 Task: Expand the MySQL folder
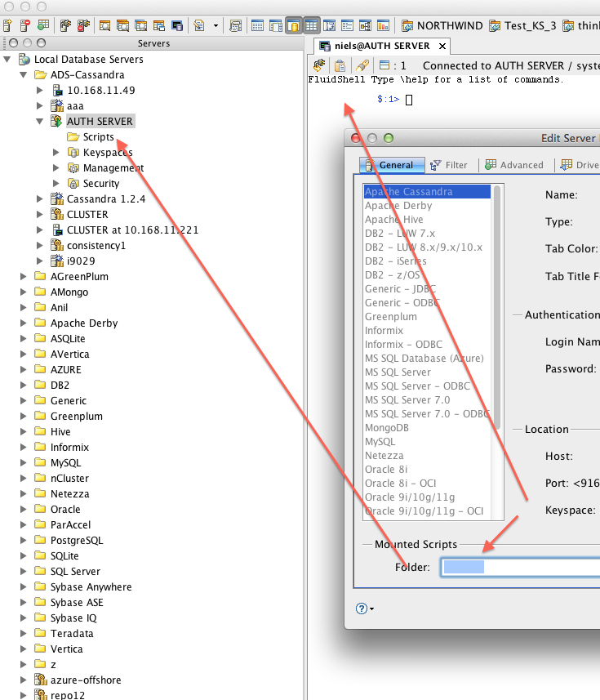[23, 462]
